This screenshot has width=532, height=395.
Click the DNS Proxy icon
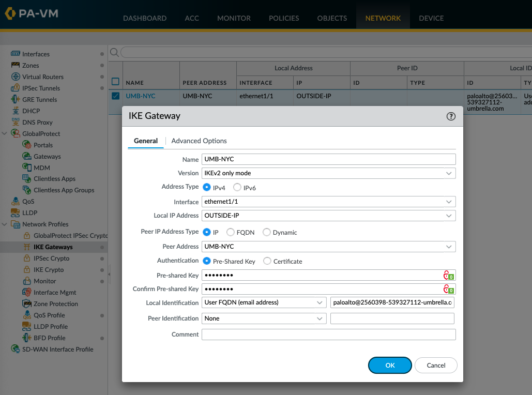[x=16, y=122]
